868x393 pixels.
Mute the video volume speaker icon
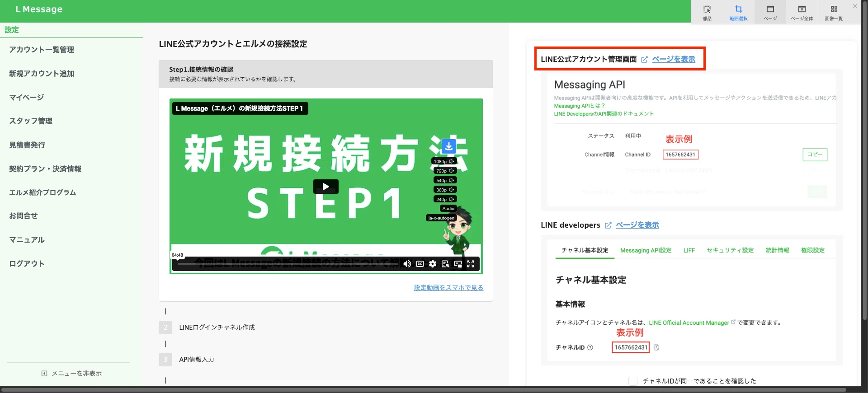click(407, 264)
